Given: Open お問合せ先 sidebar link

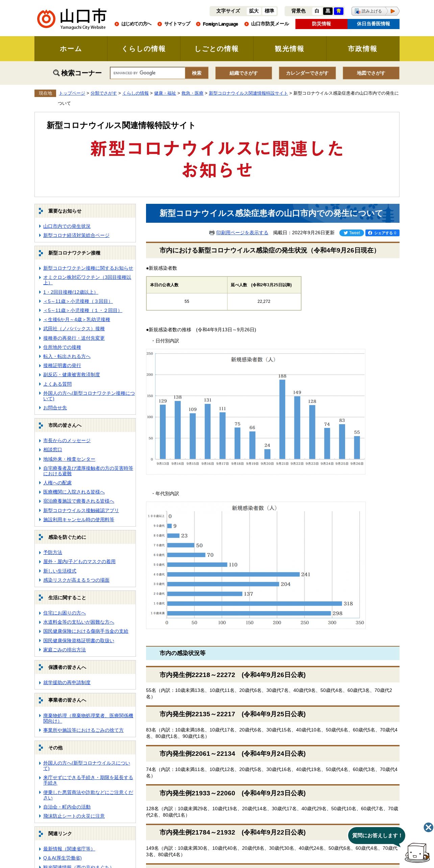Looking at the screenshot, I should coord(55,408).
